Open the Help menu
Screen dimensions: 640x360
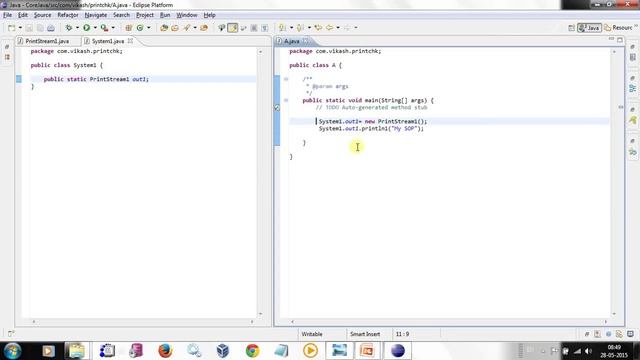pyautogui.click(x=209, y=15)
